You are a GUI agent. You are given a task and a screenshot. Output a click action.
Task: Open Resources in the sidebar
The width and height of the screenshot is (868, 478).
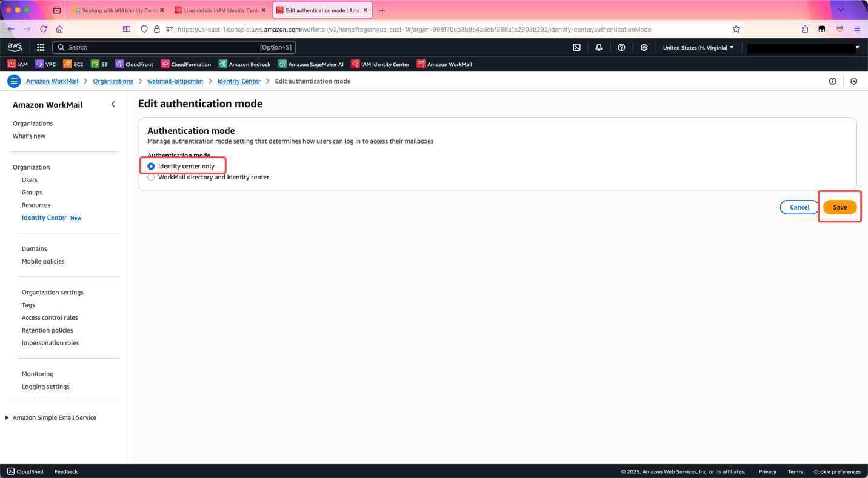36,205
